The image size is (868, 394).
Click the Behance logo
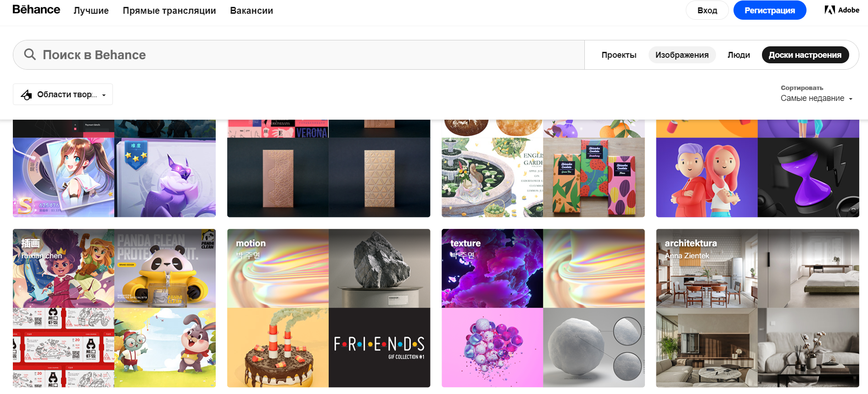click(36, 10)
